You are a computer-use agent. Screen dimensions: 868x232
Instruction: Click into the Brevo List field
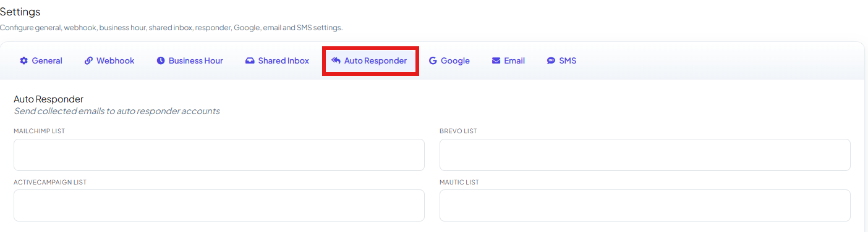coord(645,155)
